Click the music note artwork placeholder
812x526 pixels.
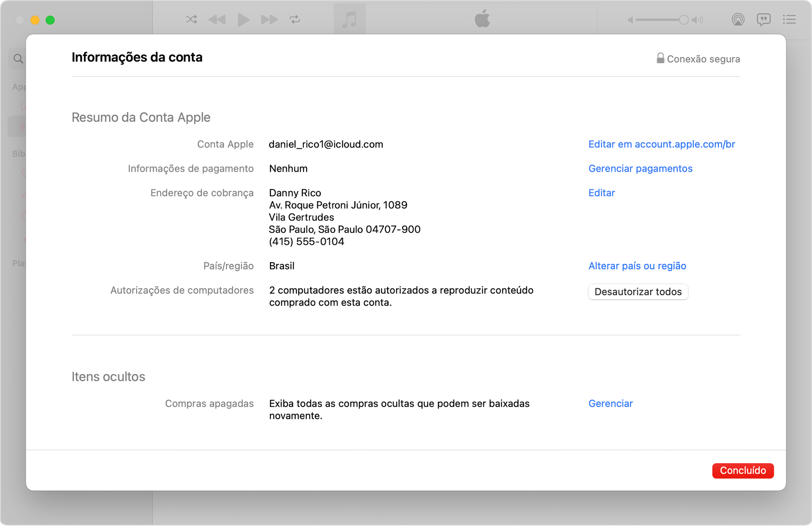(349, 19)
